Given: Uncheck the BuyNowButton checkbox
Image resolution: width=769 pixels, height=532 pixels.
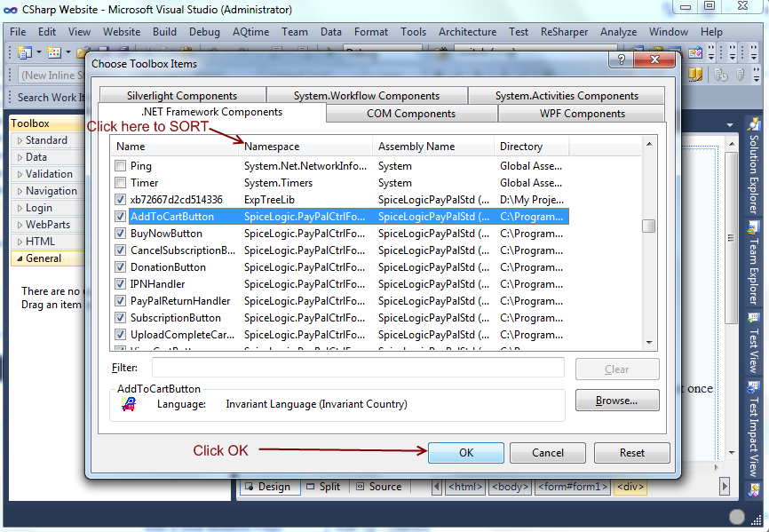Looking at the screenshot, I should coord(121,234).
